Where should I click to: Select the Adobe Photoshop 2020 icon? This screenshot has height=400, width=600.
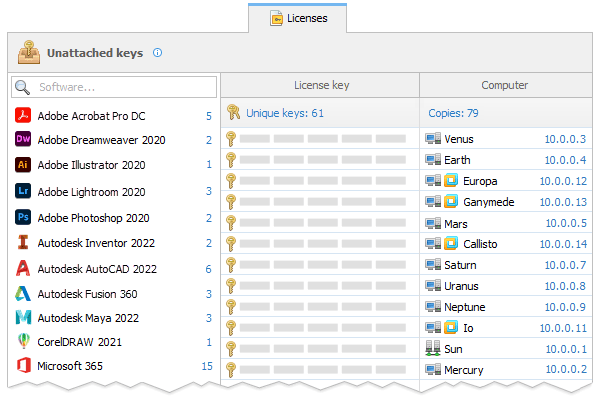click(23, 217)
